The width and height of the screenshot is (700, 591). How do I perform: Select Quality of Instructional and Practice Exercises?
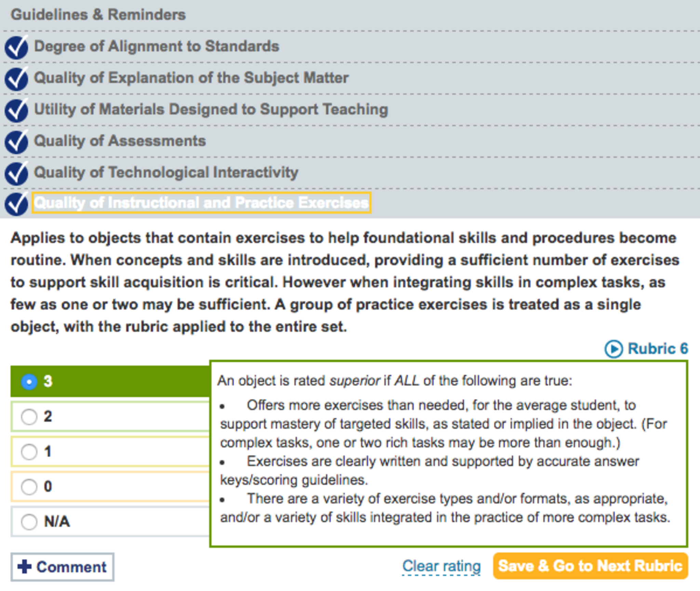(x=201, y=203)
